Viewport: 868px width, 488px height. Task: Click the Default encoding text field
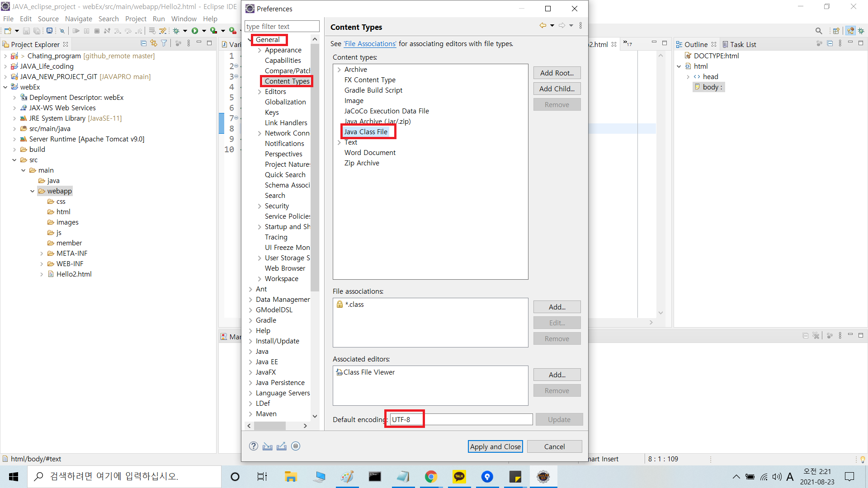[x=461, y=419]
